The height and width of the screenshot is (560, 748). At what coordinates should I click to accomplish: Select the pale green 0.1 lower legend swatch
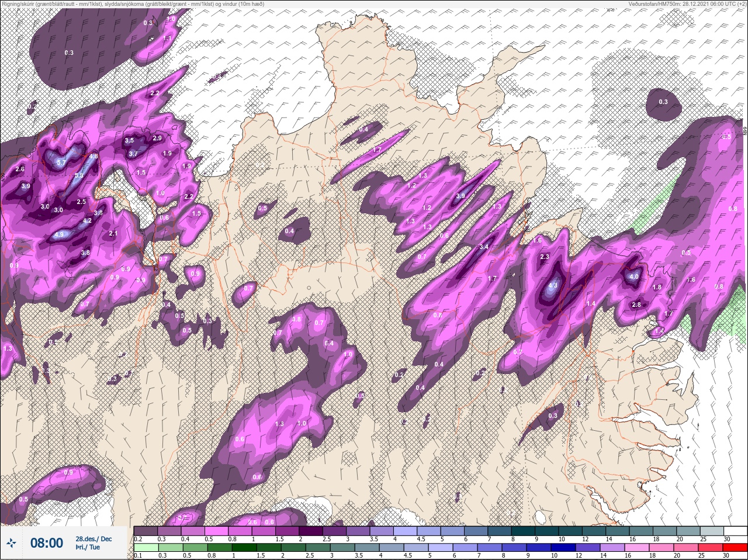(x=146, y=548)
